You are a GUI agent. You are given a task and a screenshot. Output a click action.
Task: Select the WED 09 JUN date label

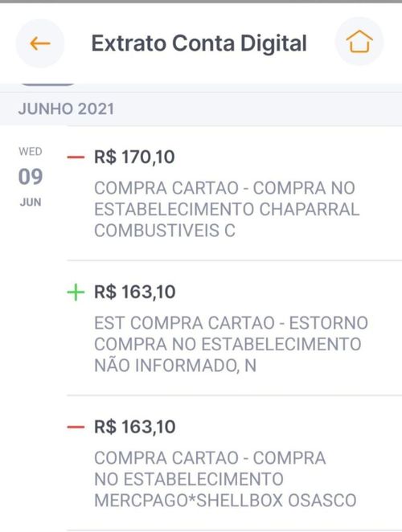pos(31,177)
